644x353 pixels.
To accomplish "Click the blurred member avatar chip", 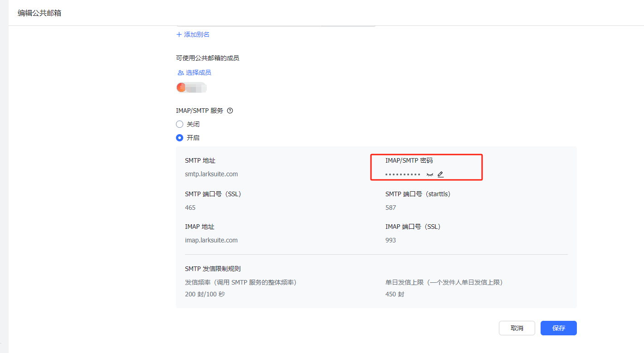I will tap(191, 87).
